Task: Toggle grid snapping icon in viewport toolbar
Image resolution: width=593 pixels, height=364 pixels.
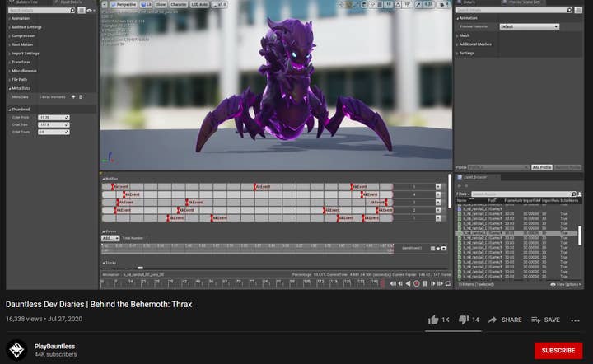Action: (380, 5)
